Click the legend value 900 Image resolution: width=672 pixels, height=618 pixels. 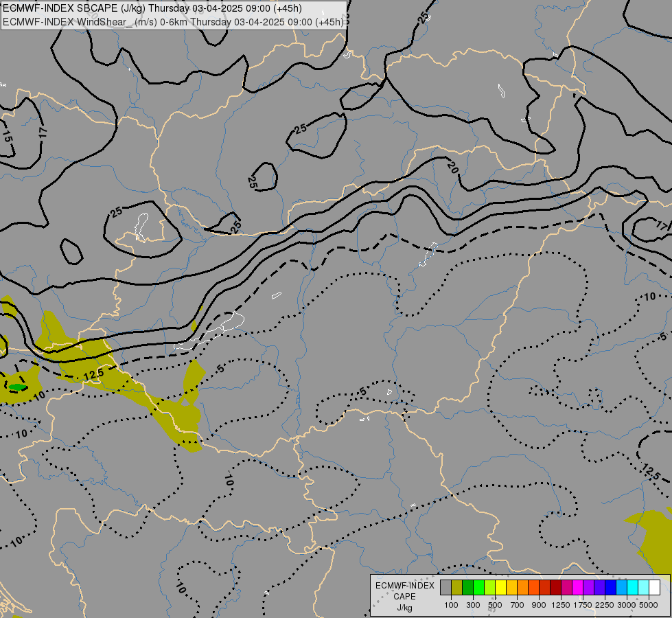539,605
